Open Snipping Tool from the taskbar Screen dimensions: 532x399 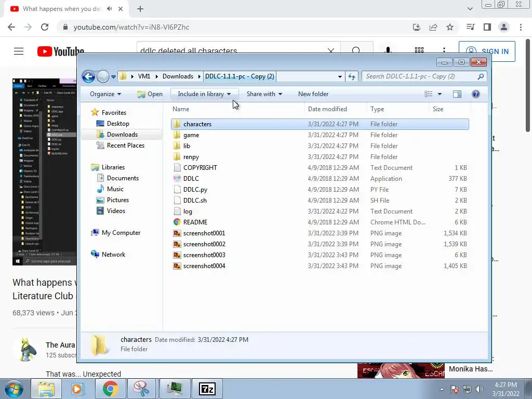(x=141, y=389)
